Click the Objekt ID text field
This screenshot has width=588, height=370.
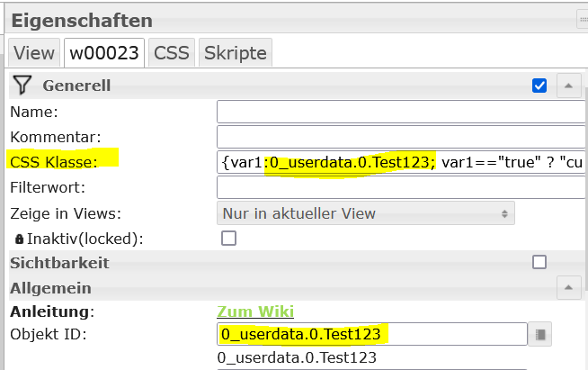point(371,334)
